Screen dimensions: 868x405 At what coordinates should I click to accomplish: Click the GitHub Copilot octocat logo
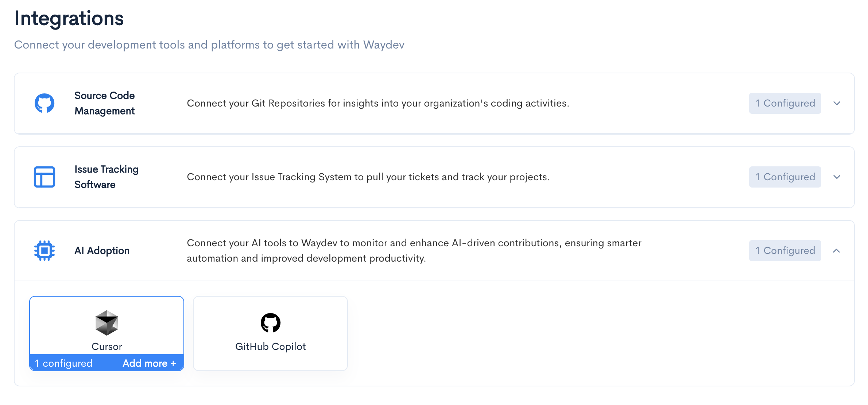270,323
